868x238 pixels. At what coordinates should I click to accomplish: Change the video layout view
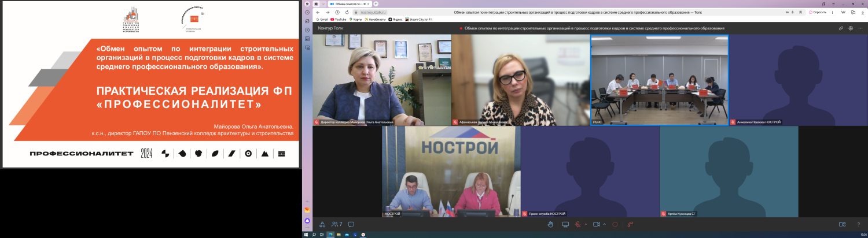[842, 224]
